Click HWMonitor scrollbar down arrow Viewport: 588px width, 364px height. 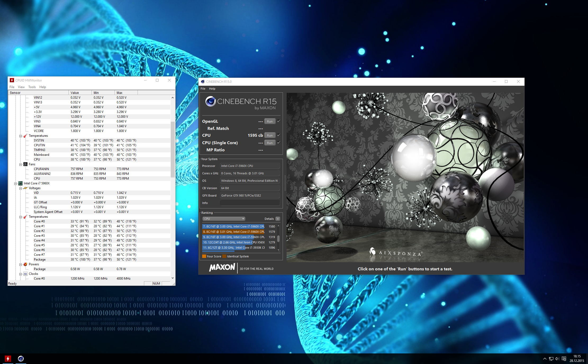click(173, 278)
